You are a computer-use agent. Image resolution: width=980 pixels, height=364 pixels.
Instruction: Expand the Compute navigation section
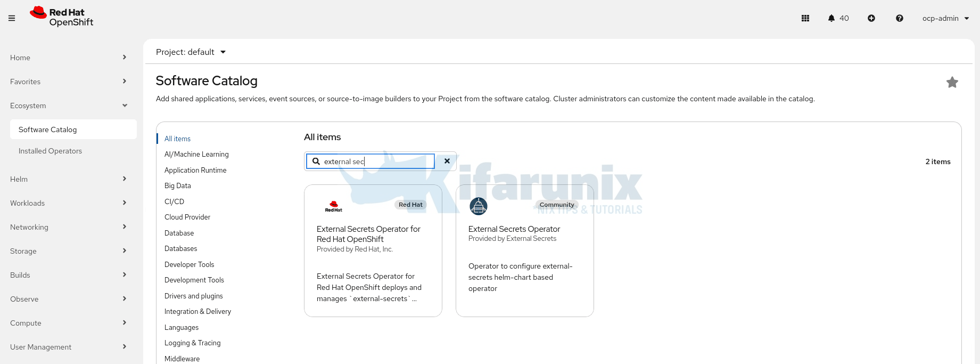68,323
